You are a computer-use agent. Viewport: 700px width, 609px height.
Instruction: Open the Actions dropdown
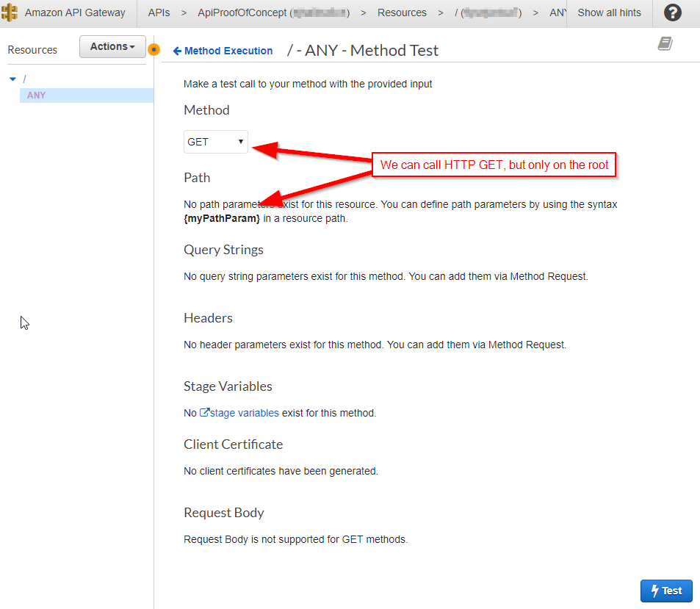pyautogui.click(x=112, y=46)
